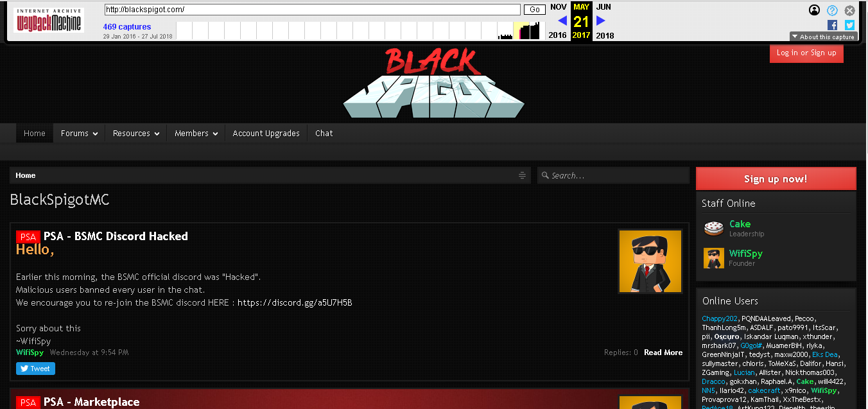Image resolution: width=868 pixels, height=409 pixels.
Task: Open Cake's cake avatar in Staff Online
Action: point(714,228)
